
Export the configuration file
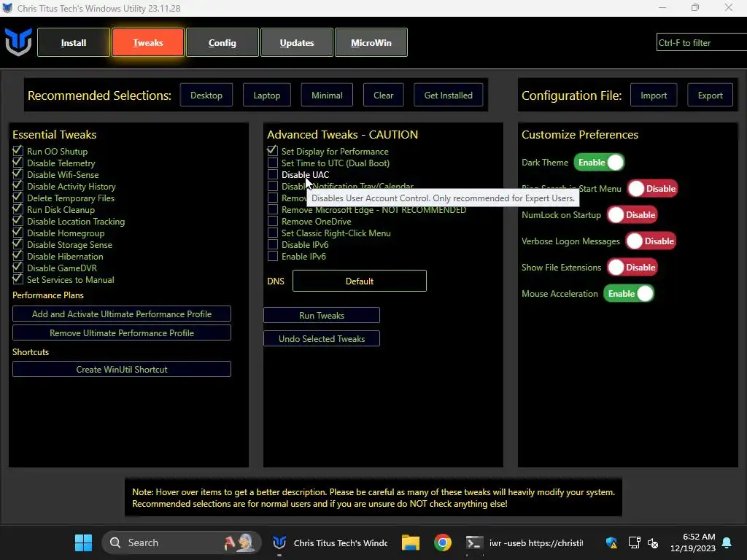tap(710, 96)
